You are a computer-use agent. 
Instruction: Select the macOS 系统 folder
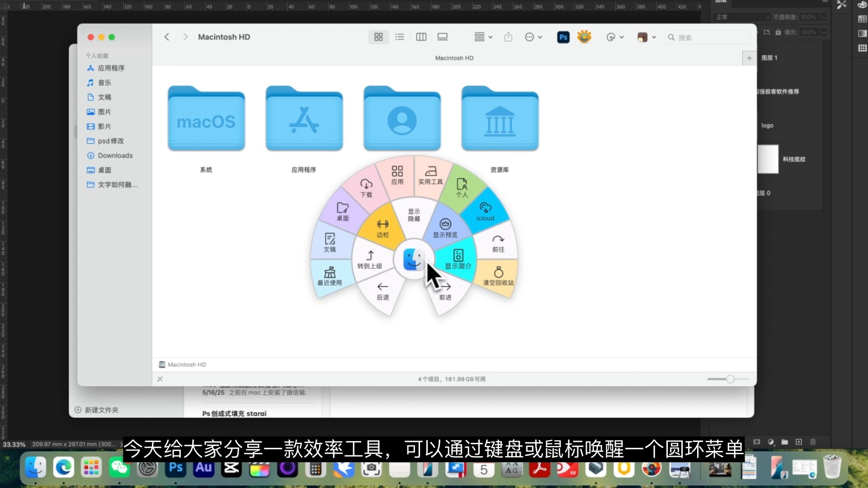point(206,118)
